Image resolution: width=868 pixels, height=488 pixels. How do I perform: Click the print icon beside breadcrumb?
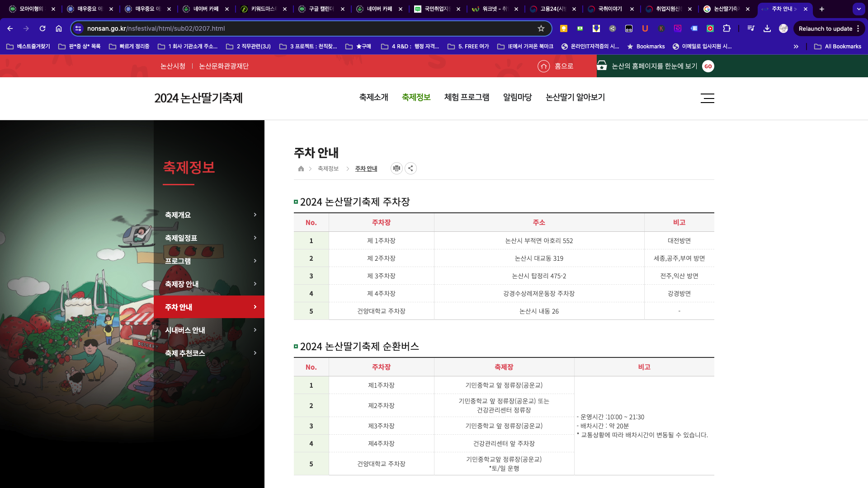pos(396,169)
